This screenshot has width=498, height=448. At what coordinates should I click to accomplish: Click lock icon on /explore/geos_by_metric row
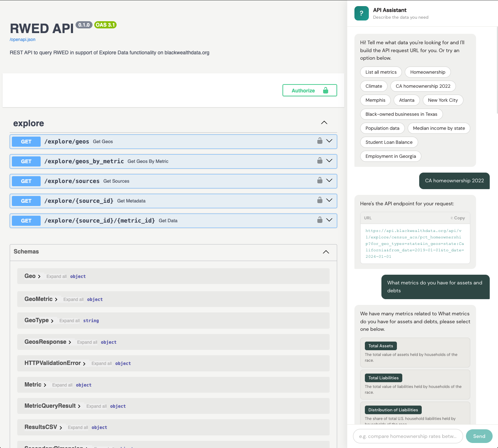pos(320,160)
